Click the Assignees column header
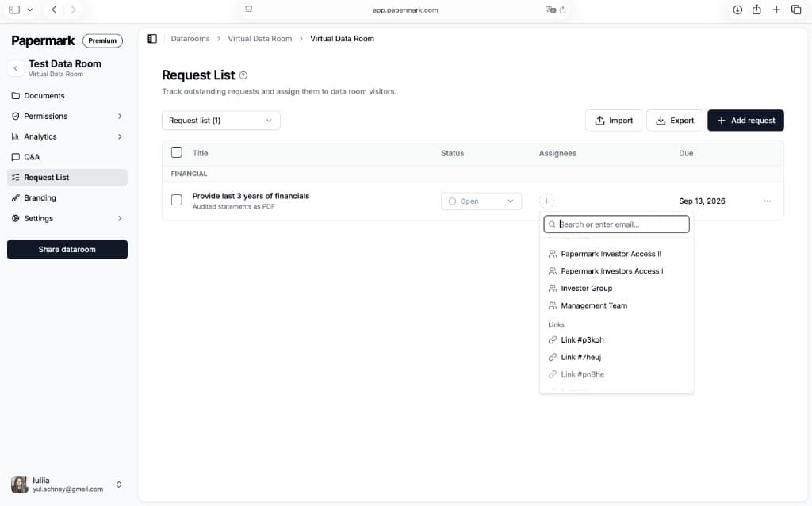812x506 pixels. tap(557, 153)
